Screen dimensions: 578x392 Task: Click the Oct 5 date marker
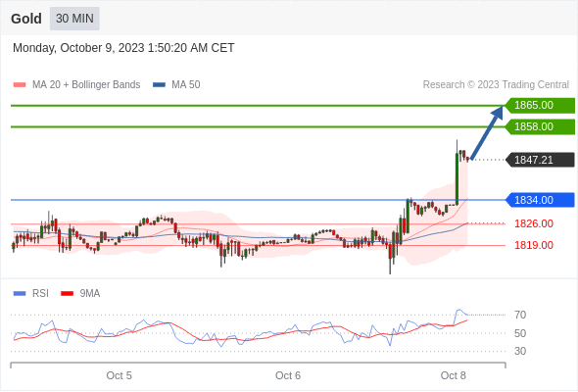point(119,375)
